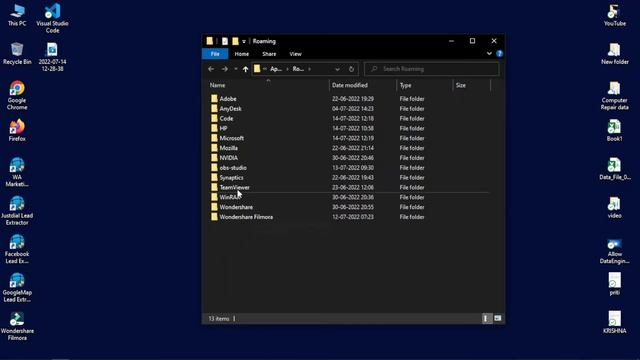Expand breadcrumb arrow after Ro...
This screenshot has width=640, height=360.
309,69
